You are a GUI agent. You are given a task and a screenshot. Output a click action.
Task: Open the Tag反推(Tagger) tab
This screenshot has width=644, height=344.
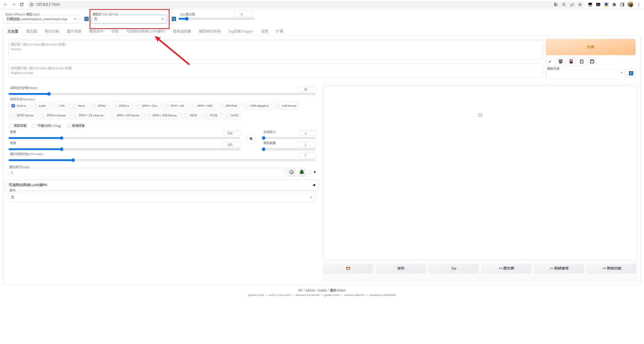coord(241,31)
